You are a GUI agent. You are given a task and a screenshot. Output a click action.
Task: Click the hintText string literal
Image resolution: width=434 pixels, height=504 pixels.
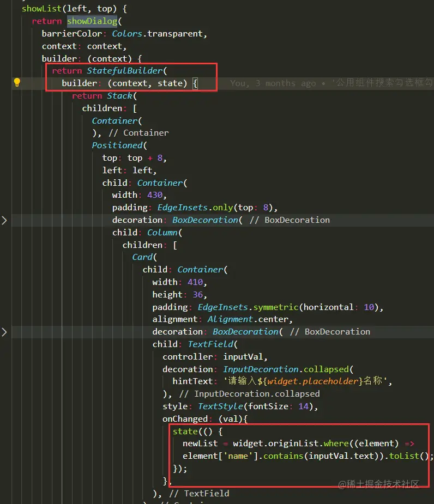(306, 381)
